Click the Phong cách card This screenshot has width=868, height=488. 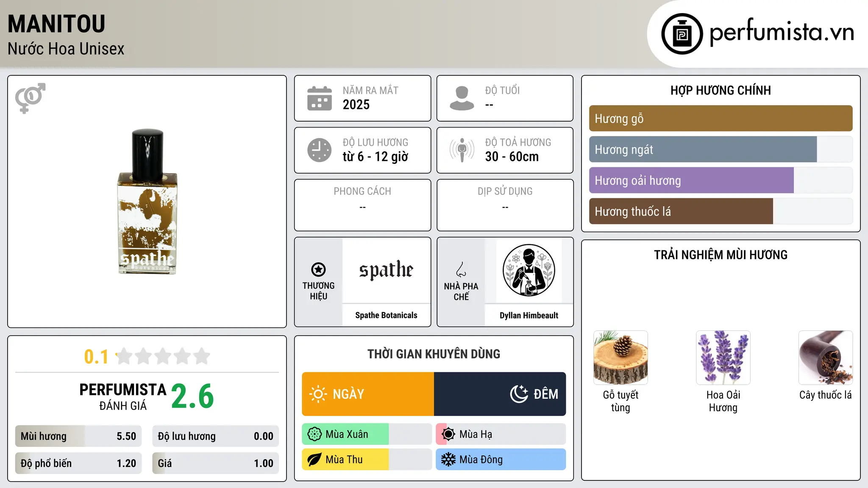coord(363,205)
